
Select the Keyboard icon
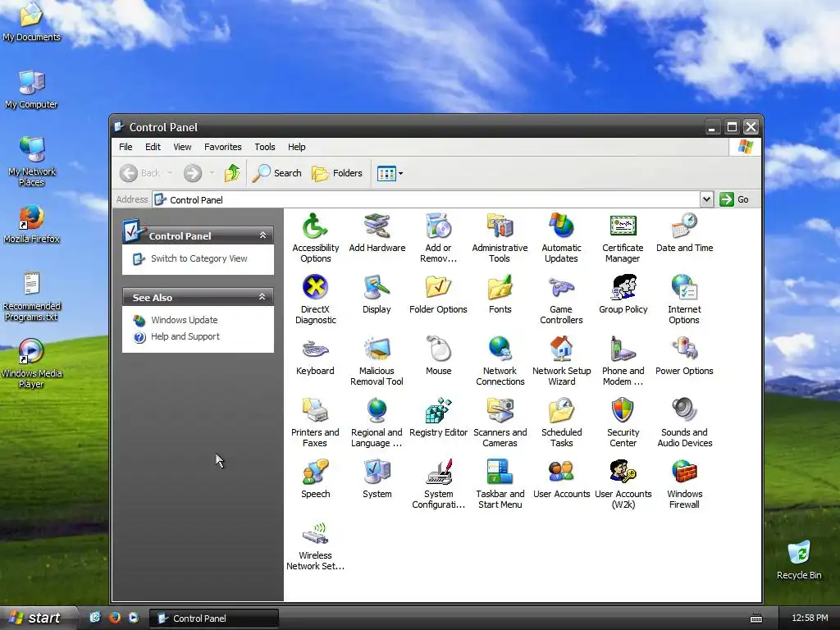(315, 356)
